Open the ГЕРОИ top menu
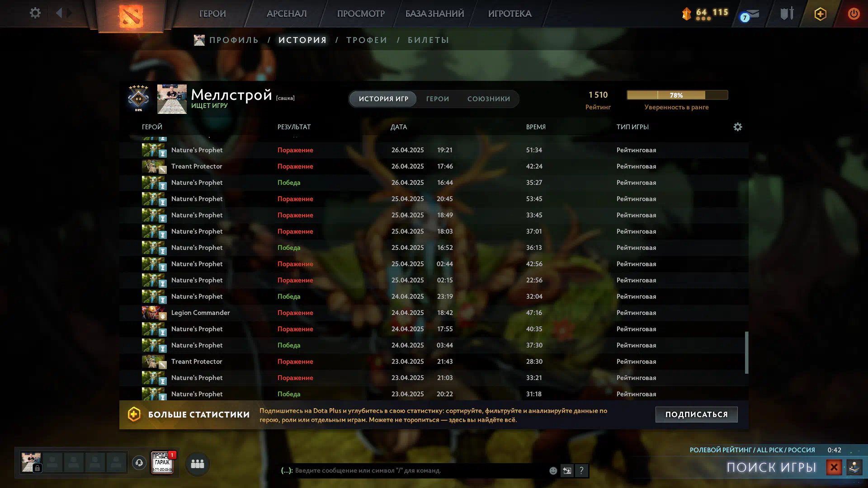868x488 pixels. point(212,14)
